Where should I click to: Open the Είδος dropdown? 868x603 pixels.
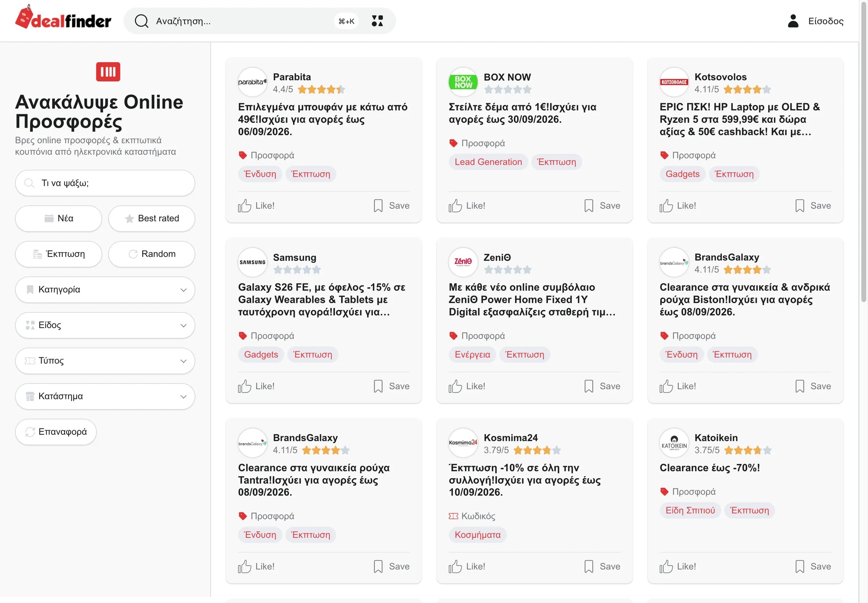105,325
